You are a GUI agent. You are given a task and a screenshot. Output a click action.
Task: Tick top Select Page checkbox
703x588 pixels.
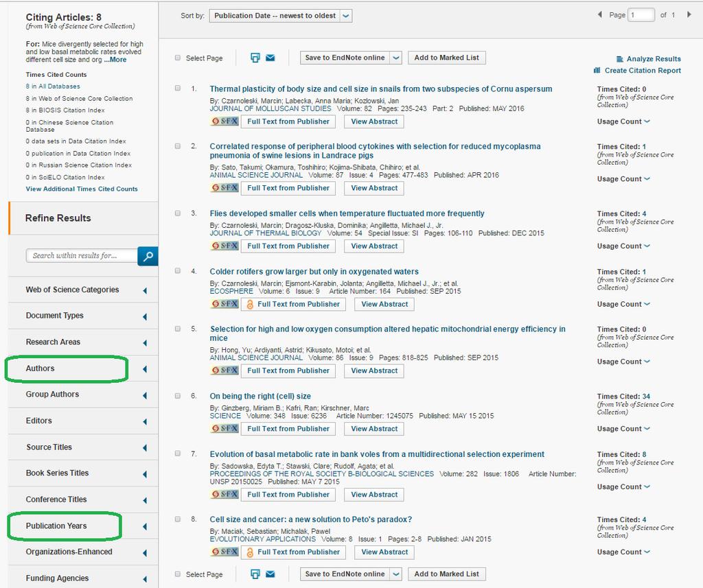(178, 58)
